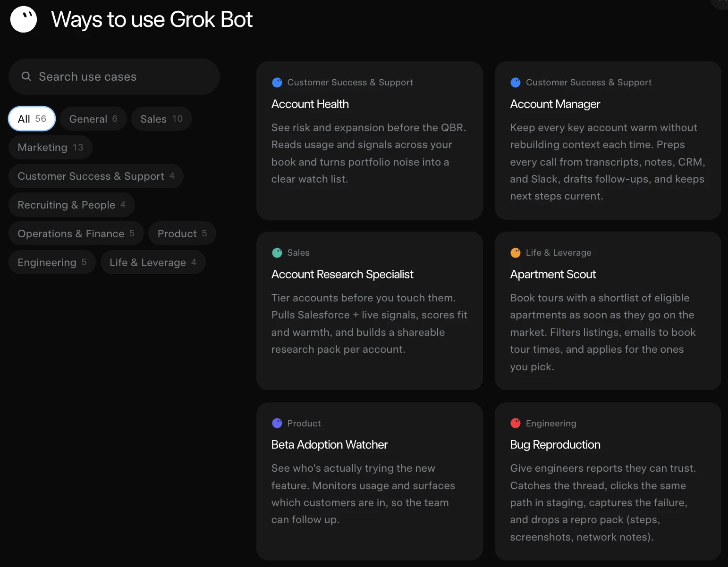Click description starting 'Book tours with a shortlist'

click(x=603, y=332)
